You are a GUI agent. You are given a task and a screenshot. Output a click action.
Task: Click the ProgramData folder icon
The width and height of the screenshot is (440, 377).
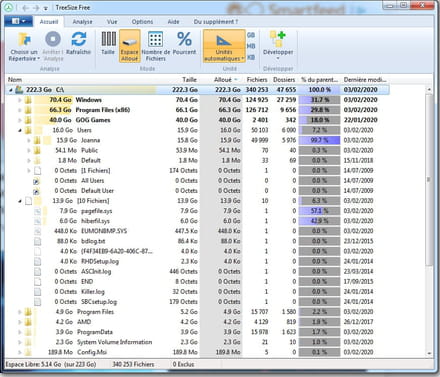coord(28,332)
